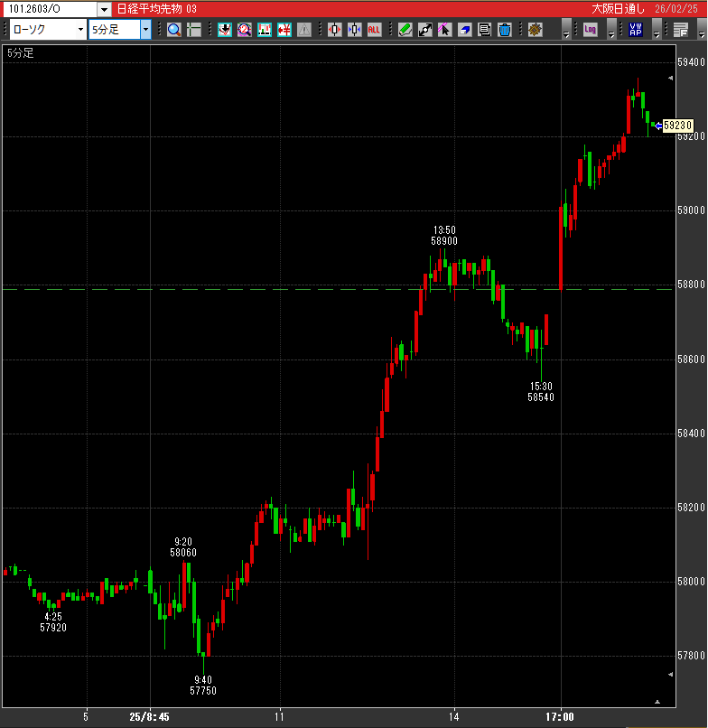Click the current price label 59230

(x=677, y=126)
